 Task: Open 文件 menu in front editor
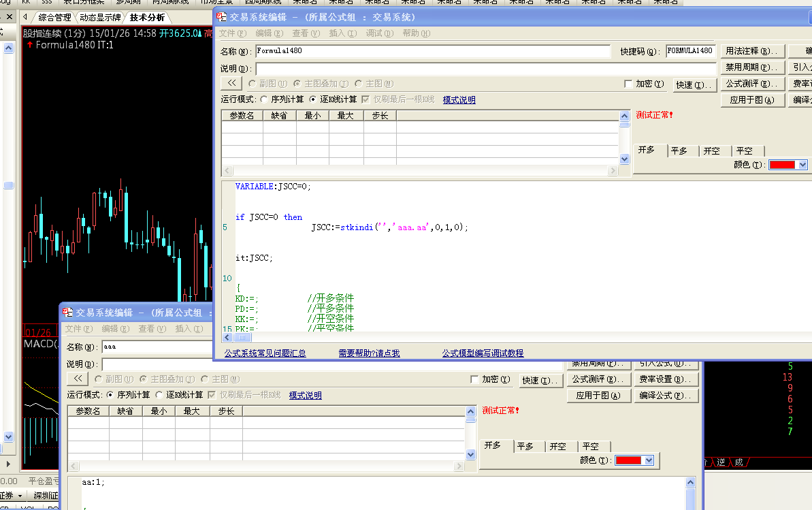coord(233,33)
